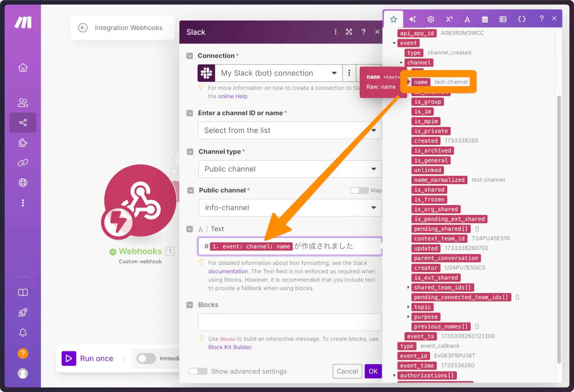Open the Templates puzzle icon in sidebar

point(22,143)
